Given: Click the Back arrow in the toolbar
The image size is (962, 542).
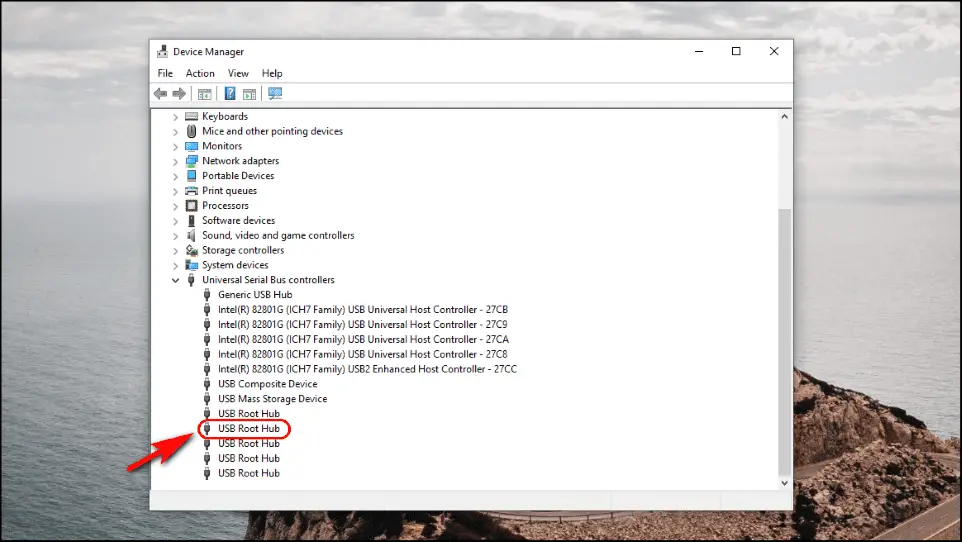Looking at the screenshot, I should pos(160,93).
